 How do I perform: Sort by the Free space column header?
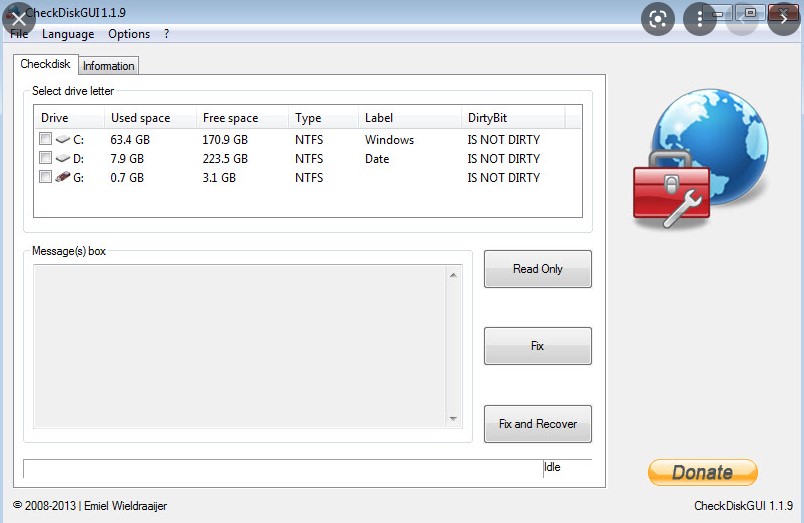pos(242,117)
